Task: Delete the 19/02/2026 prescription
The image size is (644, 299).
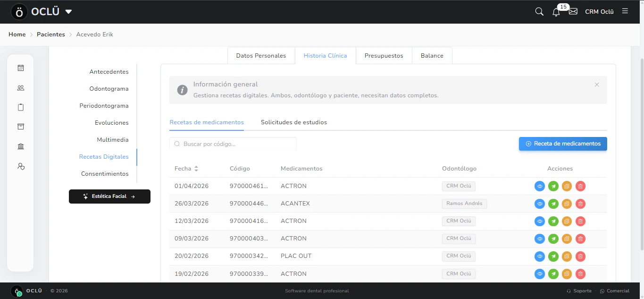Action: [581, 273]
